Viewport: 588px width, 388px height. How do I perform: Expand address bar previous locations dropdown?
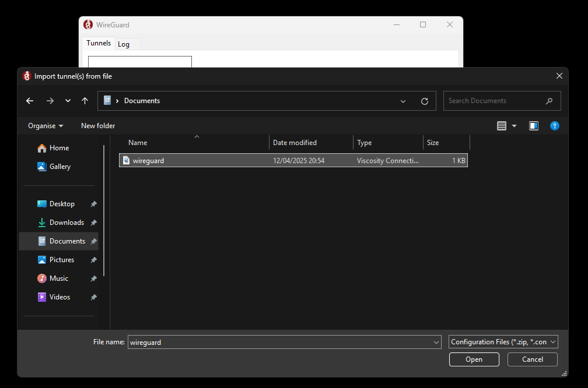coord(402,101)
